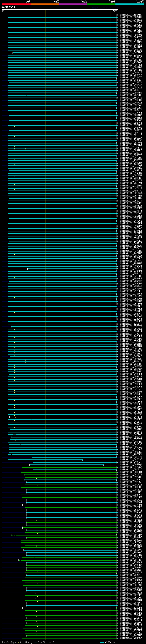Click the UniRef100_Q39196 entry
146x644 pixels.
pos(131,58)
